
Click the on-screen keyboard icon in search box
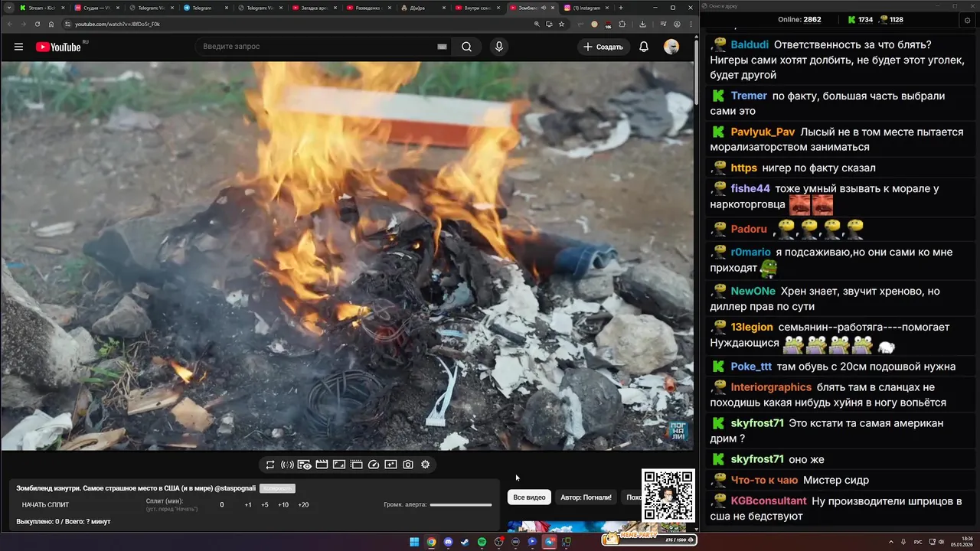pyautogui.click(x=442, y=47)
